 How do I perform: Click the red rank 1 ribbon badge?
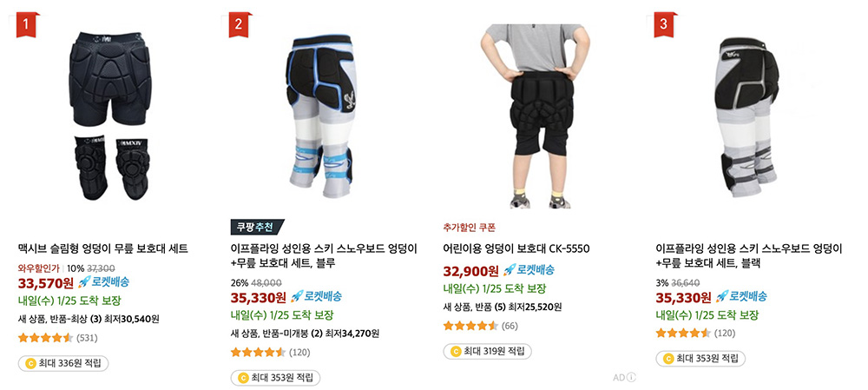[28, 24]
